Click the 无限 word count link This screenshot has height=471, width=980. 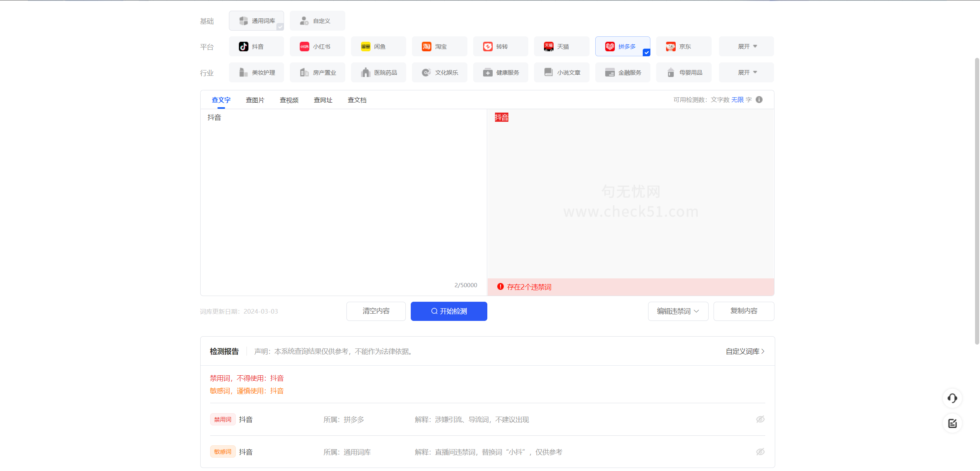coord(737,100)
